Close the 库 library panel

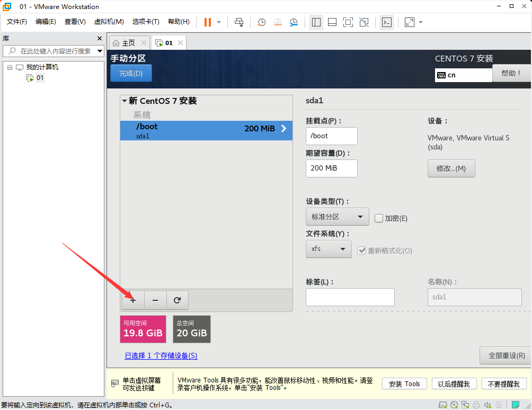[x=100, y=38]
